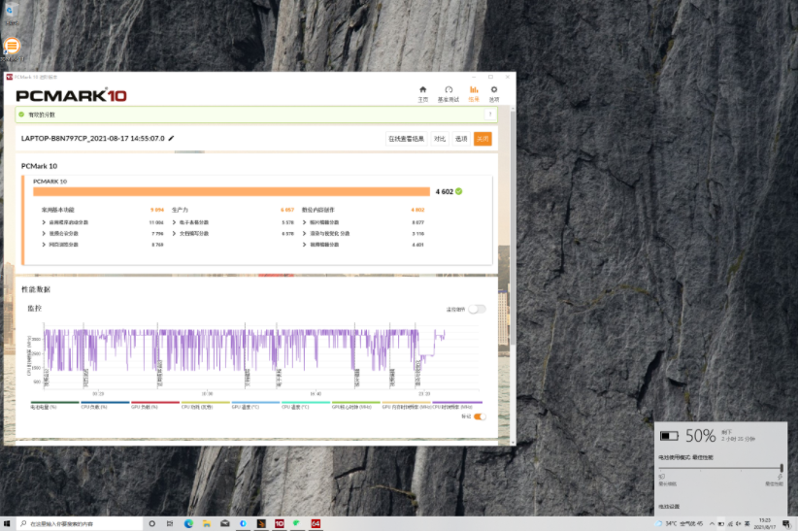Open battery settings link in flyout
The image size is (799, 532).
coord(669,507)
